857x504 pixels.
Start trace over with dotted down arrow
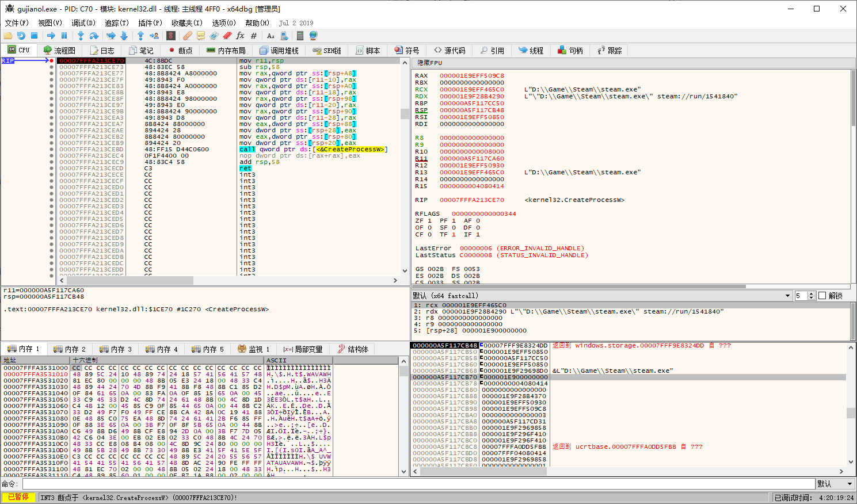(124, 36)
